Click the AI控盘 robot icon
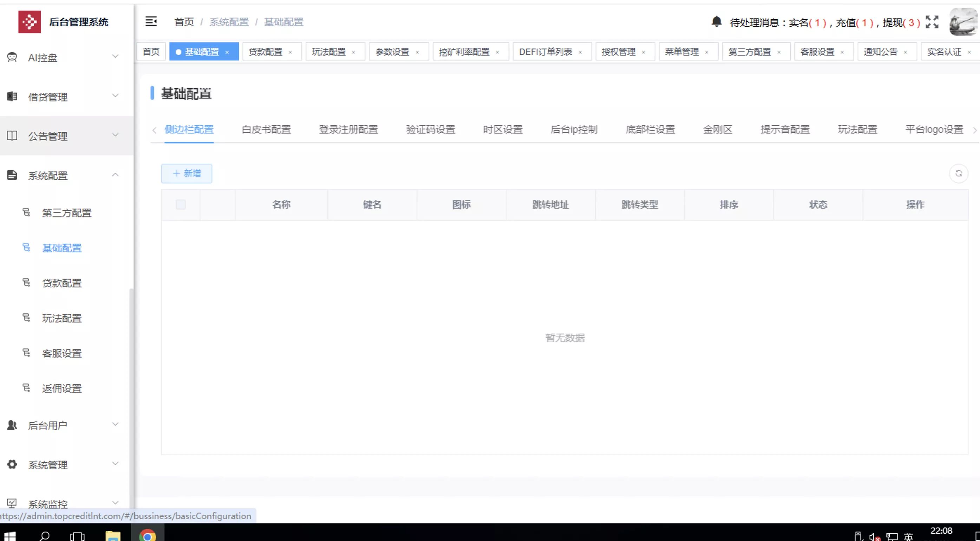 click(x=12, y=57)
